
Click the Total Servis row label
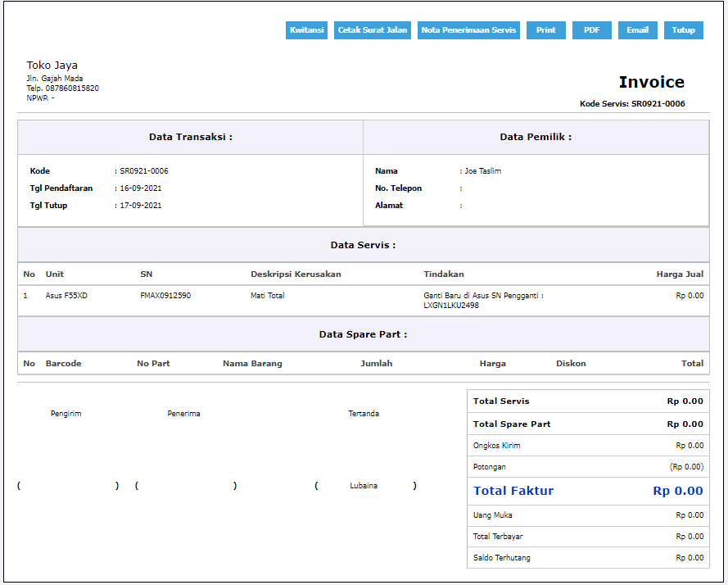click(501, 401)
